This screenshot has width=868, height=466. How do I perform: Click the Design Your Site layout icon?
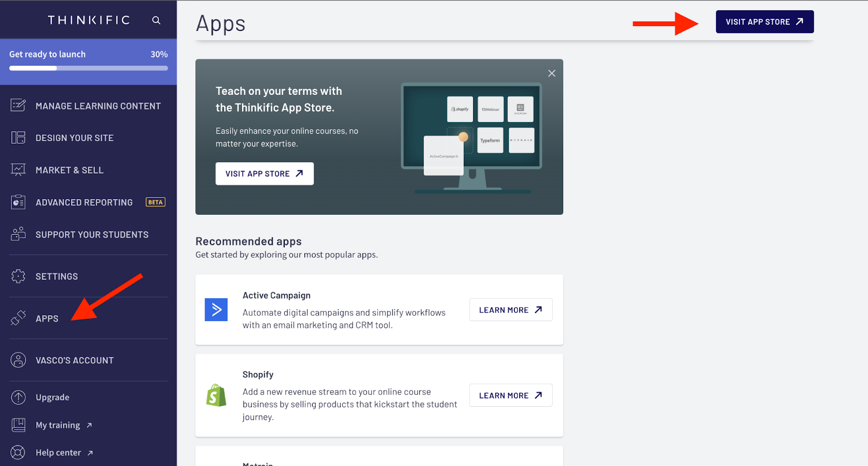(18, 138)
